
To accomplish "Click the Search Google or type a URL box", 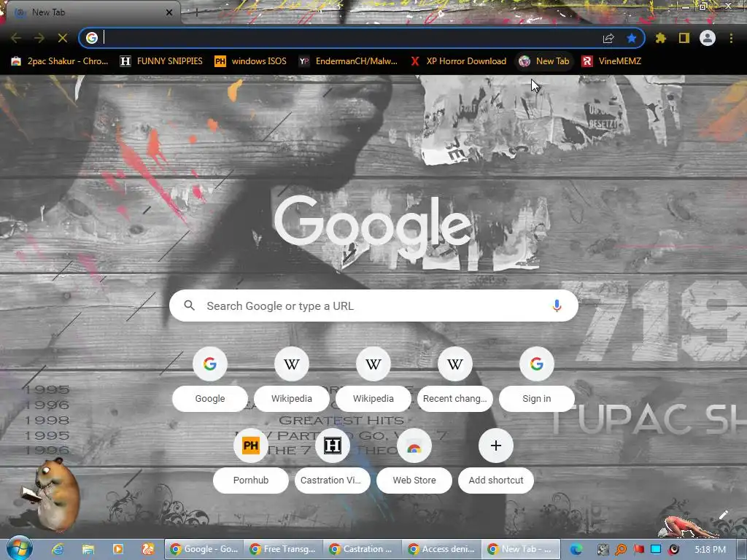I will [373, 306].
